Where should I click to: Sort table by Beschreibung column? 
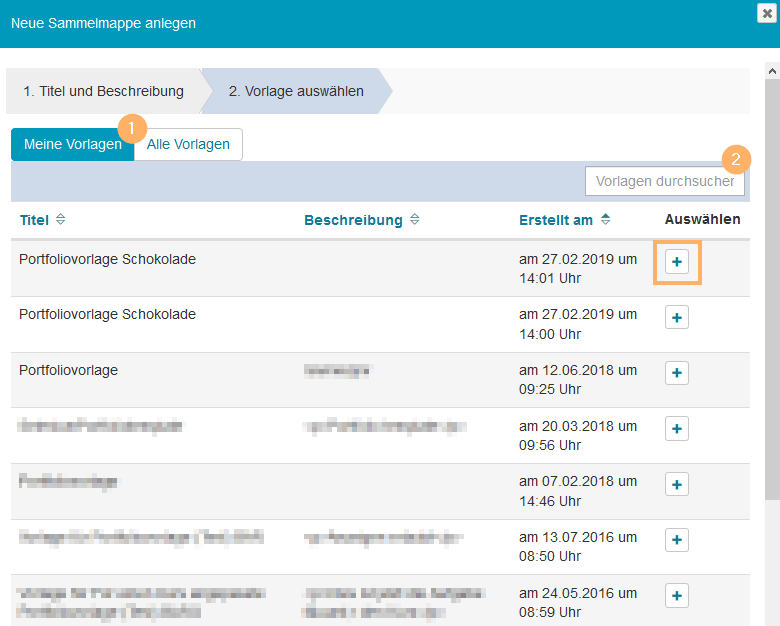pyautogui.click(x=361, y=220)
